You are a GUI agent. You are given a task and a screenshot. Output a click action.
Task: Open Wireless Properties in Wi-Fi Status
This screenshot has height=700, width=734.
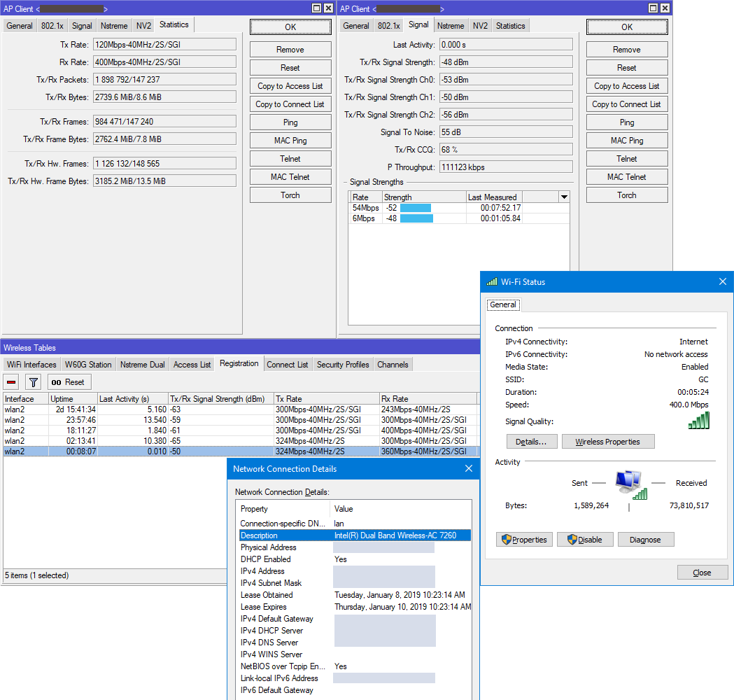click(x=607, y=442)
